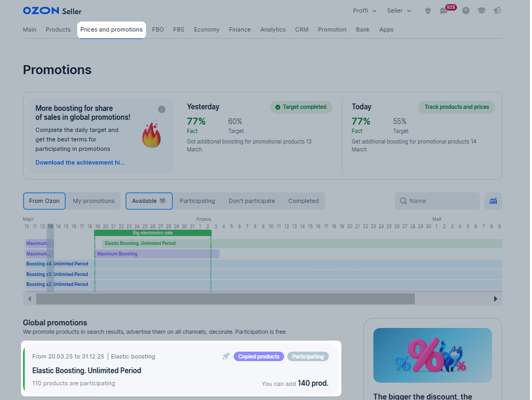
Task: Click '110 products are participating' text
Action: coord(74,383)
